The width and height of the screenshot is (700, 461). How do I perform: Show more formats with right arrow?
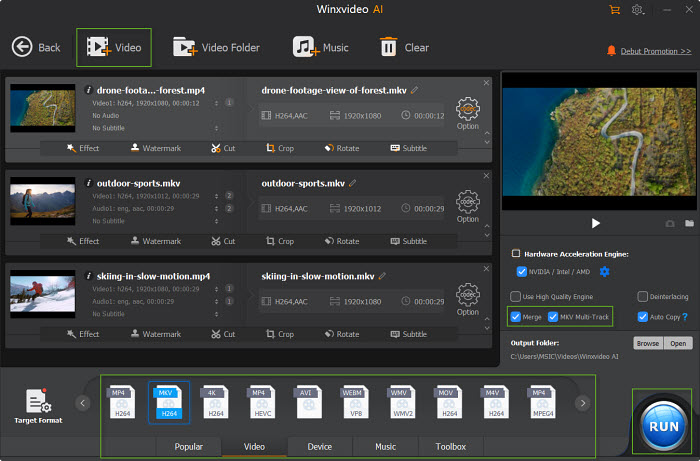click(583, 403)
